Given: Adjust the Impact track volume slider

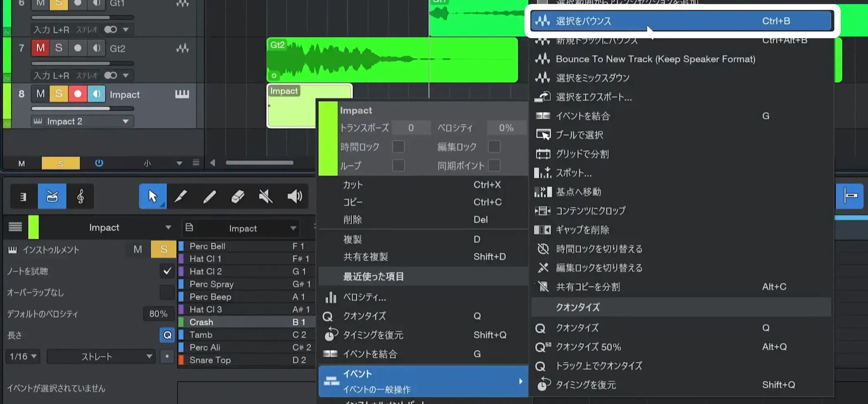Looking at the screenshot, I should tap(82, 108).
